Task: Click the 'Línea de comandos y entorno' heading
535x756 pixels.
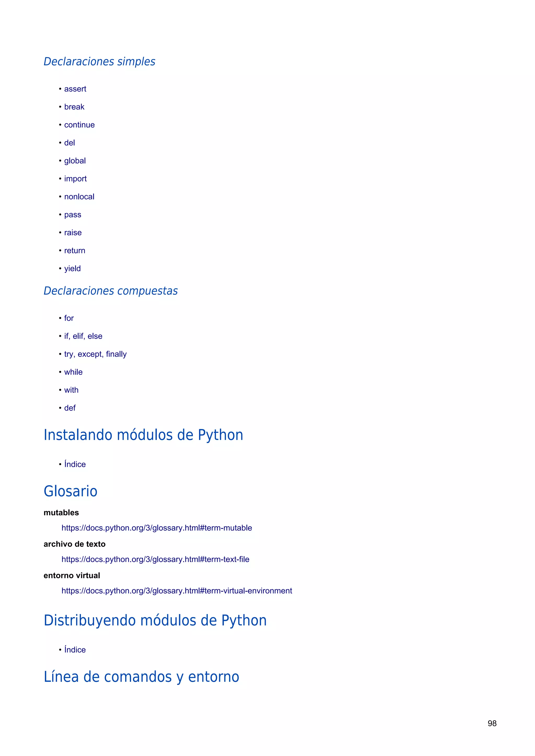Action: (141, 677)
